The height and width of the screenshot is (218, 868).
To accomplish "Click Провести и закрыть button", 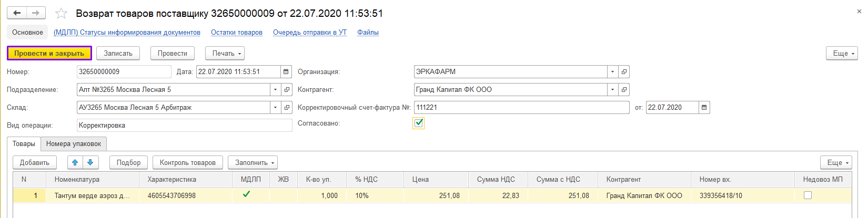I will coord(49,54).
